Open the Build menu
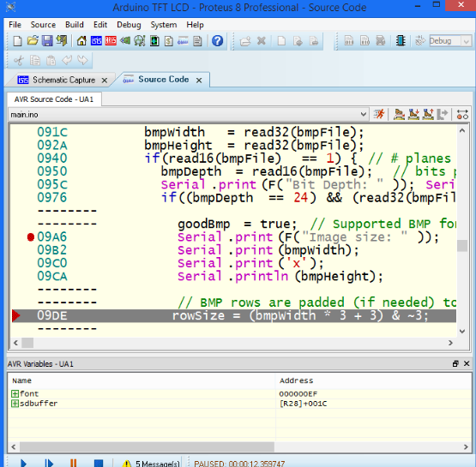 [75, 25]
